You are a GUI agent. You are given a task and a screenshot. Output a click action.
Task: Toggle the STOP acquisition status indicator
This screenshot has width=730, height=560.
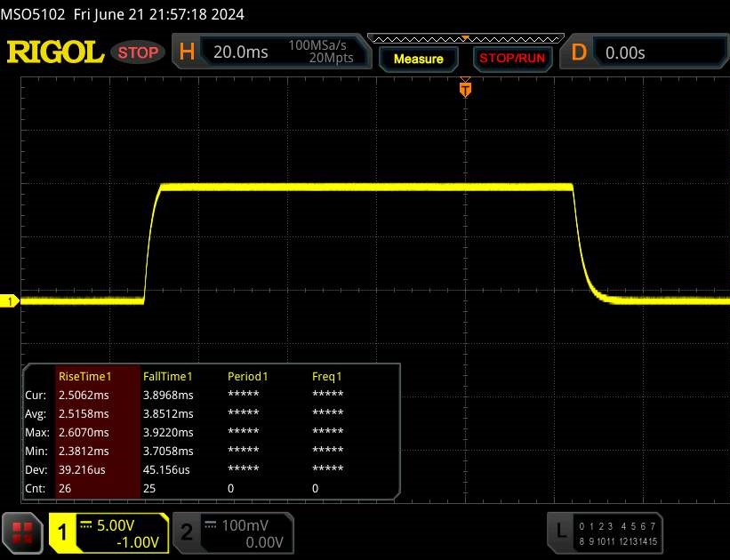pyautogui.click(x=138, y=52)
